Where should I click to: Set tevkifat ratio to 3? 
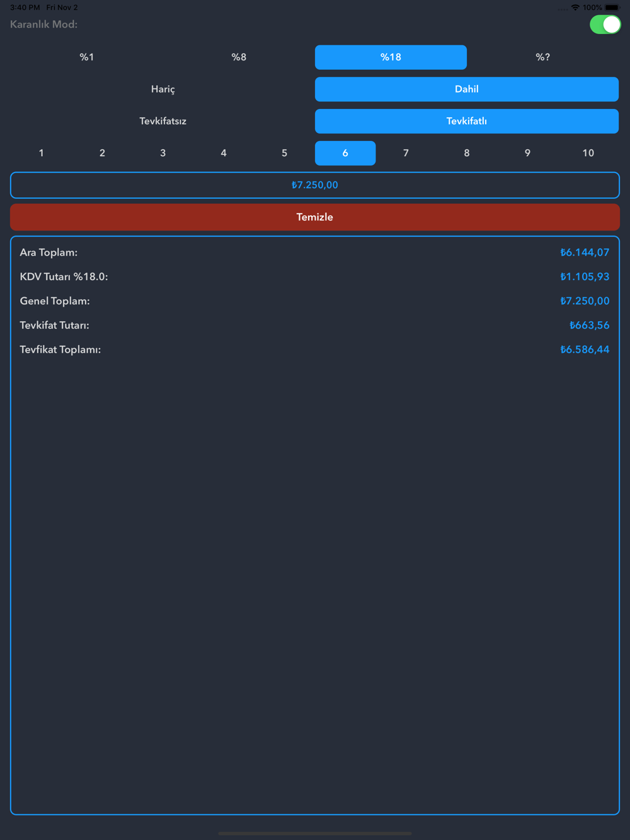click(x=163, y=153)
